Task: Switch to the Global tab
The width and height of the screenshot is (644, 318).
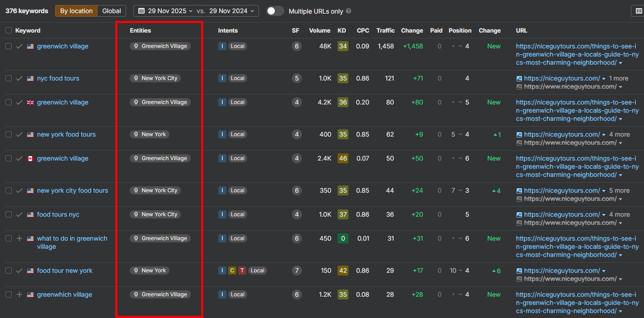Action: tap(112, 11)
